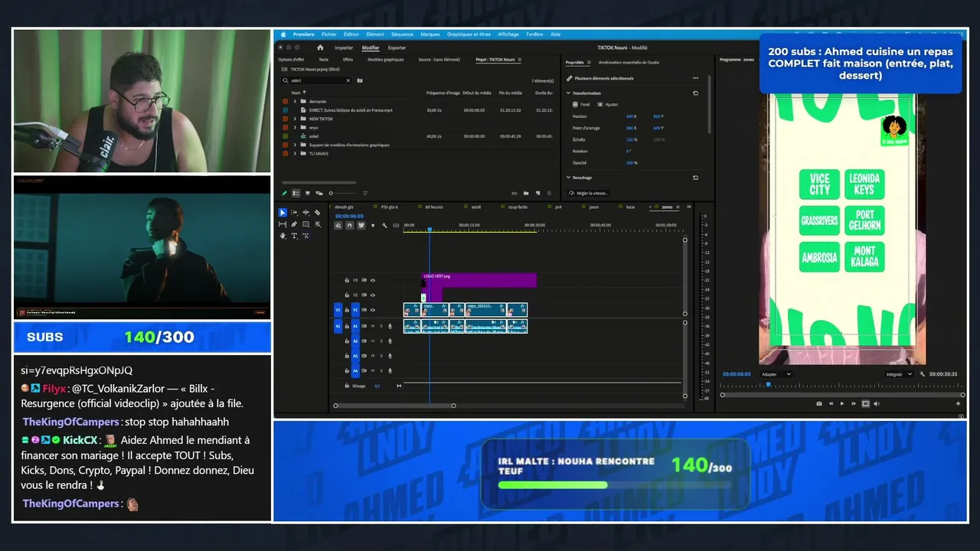The image size is (980, 551).
Task: Adjust the project panel thumbnail zoom slider
Action: coord(343,193)
